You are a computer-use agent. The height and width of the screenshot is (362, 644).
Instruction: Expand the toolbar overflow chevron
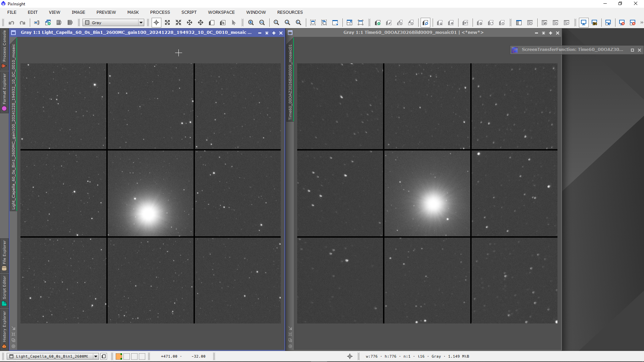pos(642,23)
